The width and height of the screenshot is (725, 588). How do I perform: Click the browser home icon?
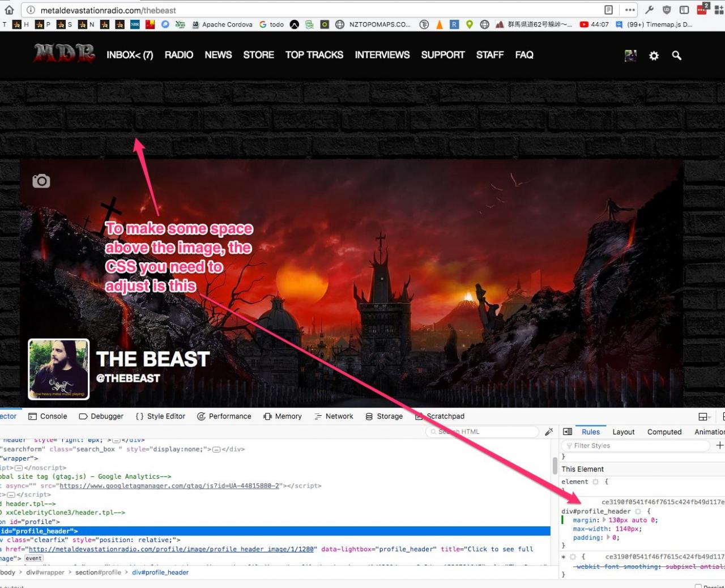click(9, 10)
